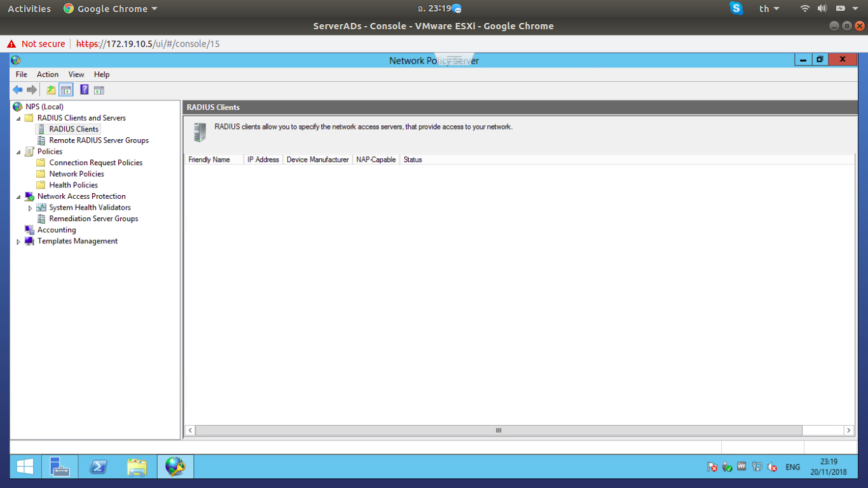Click the network tray icon in Windows taskbar
This screenshot has width=868, height=488.
point(757,467)
